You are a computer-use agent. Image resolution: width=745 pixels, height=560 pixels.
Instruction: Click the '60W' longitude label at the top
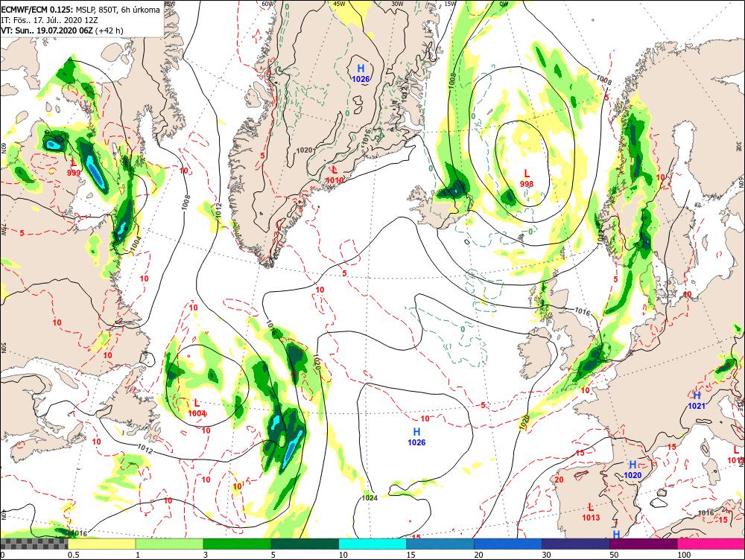[x=268, y=3]
